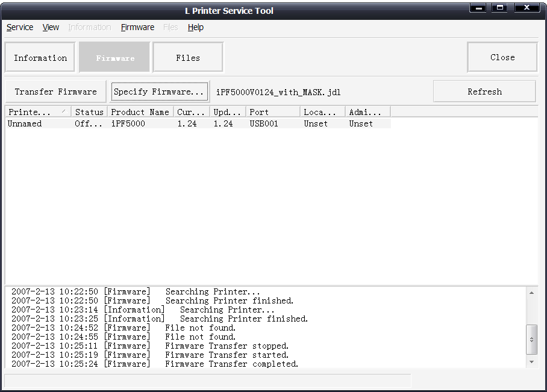Screen dimensions: 547x392
Task: Click the log scrollbar thumb
Action: 531,340
